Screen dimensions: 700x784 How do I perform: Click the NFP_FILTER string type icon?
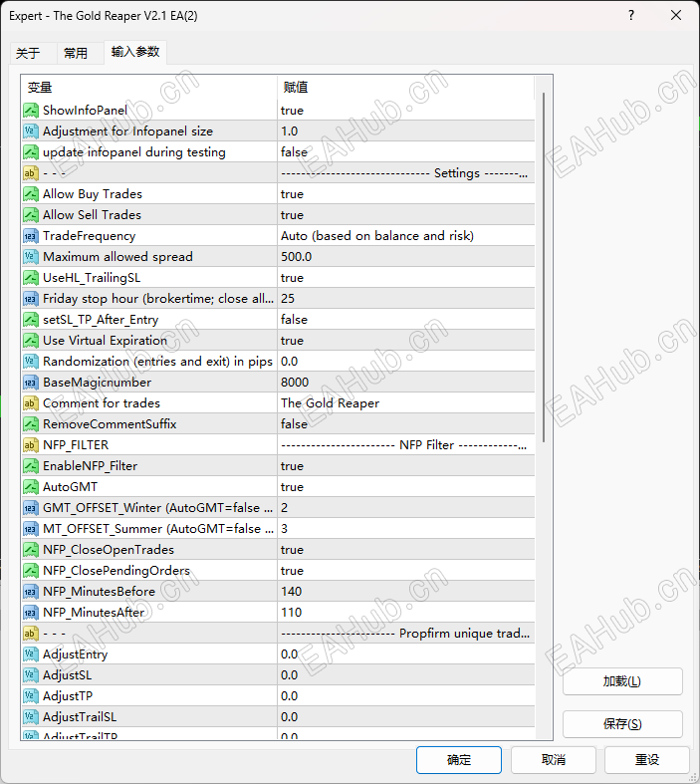click(x=31, y=445)
